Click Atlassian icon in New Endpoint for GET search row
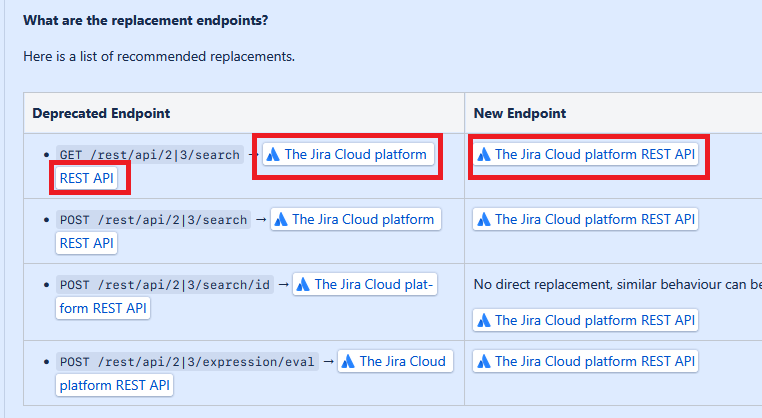 click(484, 155)
